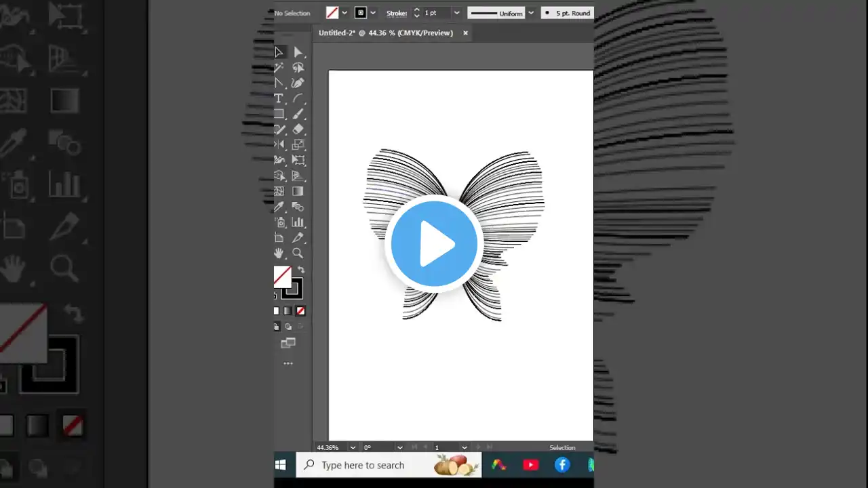This screenshot has height=488, width=868.
Task: Switch to the Untitled-2 document tab
Action: pyautogui.click(x=385, y=33)
